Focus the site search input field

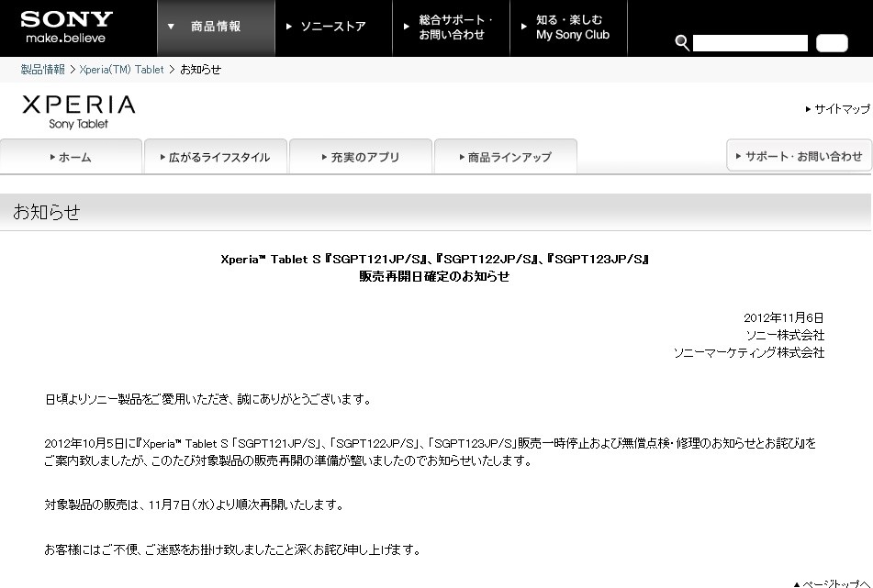750,43
